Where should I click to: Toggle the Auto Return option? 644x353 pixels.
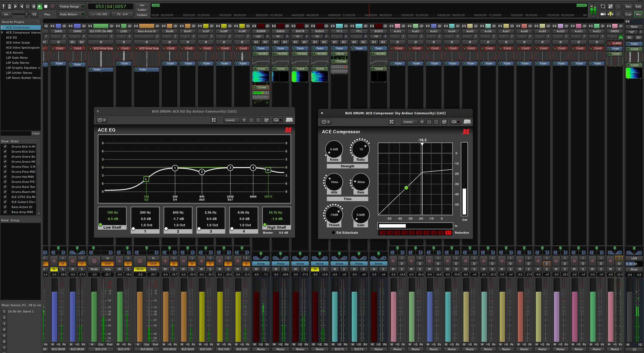[72, 14]
